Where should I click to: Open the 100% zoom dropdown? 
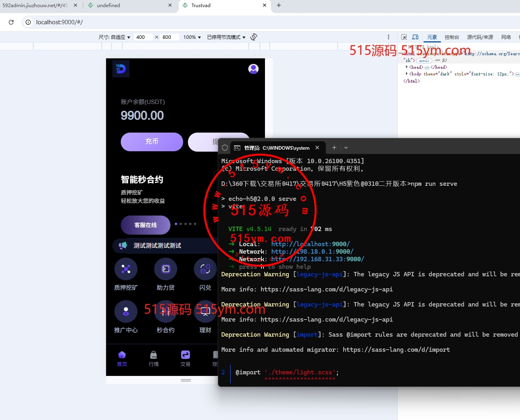[192, 37]
